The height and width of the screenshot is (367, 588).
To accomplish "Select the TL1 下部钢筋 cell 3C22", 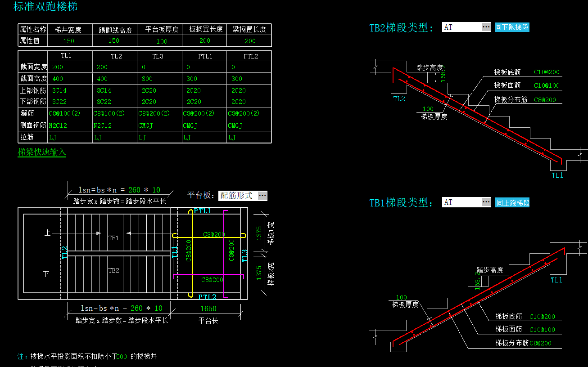I will pyautogui.click(x=59, y=102).
